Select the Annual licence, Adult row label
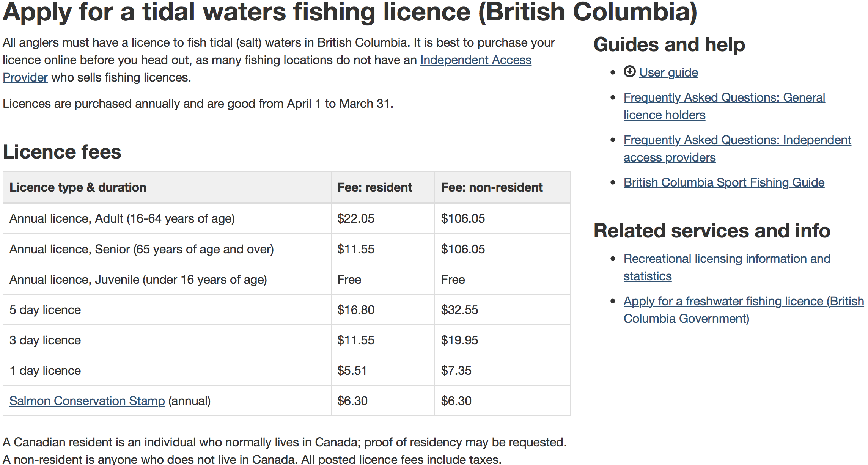The height and width of the screenshot is (465, 868). 122,218
